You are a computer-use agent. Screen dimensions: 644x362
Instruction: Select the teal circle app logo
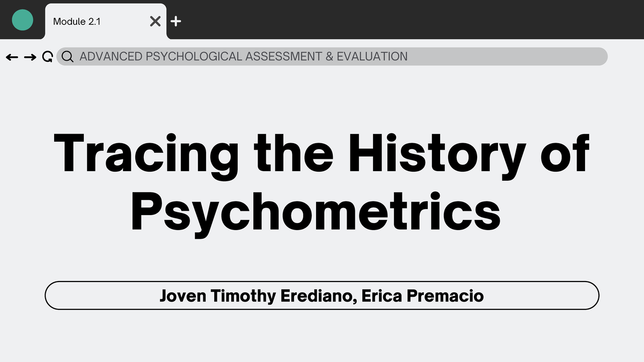point(22,20)
